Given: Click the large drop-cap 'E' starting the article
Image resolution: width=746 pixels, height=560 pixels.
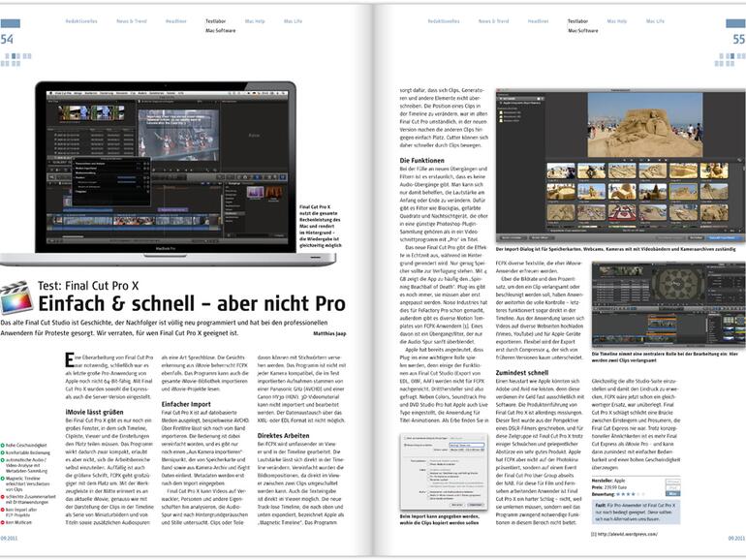Looking at the screenshot, I should click(70, 360).
